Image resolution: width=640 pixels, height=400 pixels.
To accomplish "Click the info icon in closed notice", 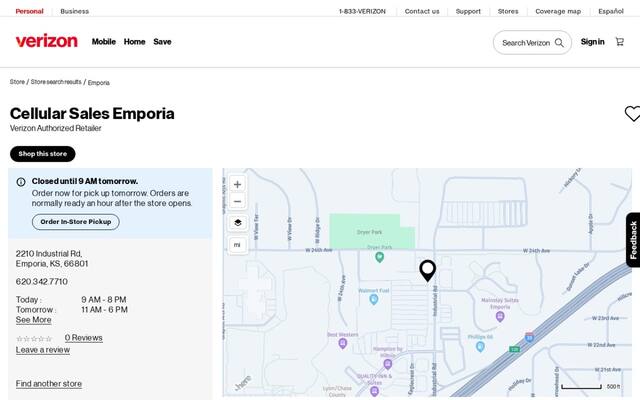I will 21,182.
